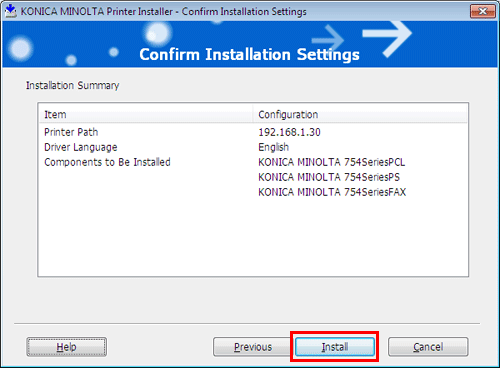Click the Install button
This screenshot has height=368, width=500.
coord(335,347)
